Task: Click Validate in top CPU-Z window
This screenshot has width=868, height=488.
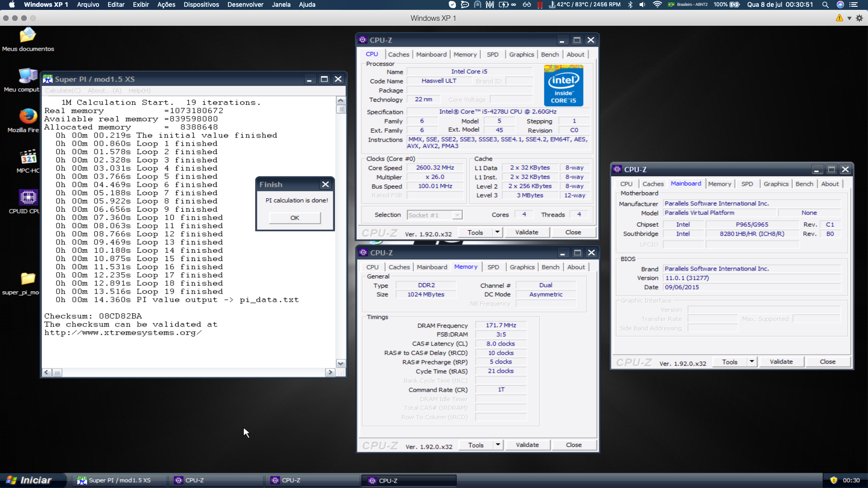Action: 527,232
